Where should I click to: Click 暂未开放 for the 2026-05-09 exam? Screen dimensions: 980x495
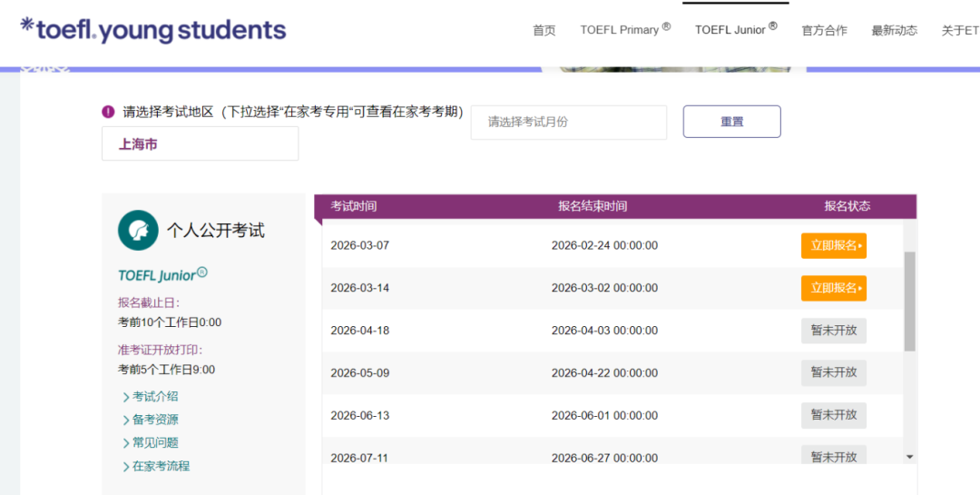(834, 372)
